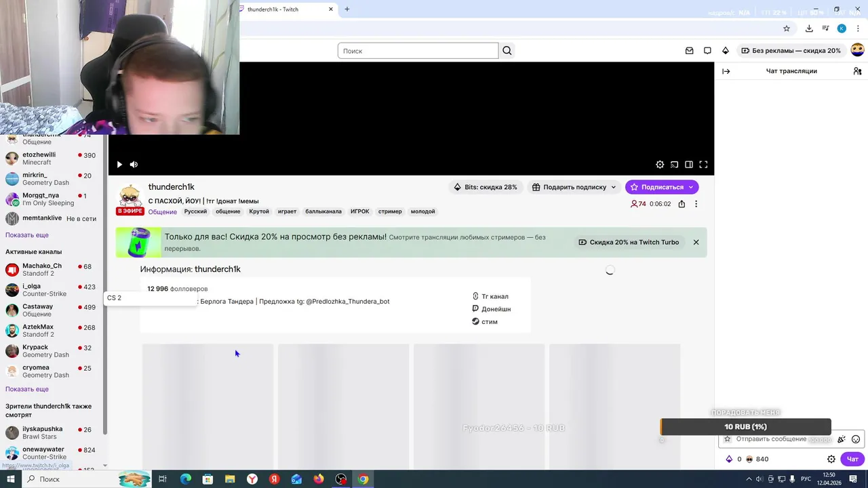The width and height of the screenshot is (868, 488).
Task: Expand Показать еще below cryomea
Action: (x=27, y=389)
